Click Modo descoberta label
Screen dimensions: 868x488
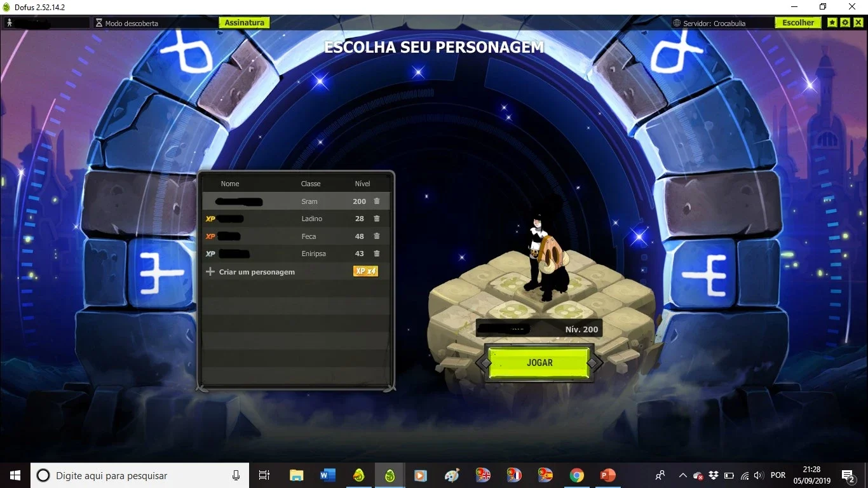click(x=132, y=24)
